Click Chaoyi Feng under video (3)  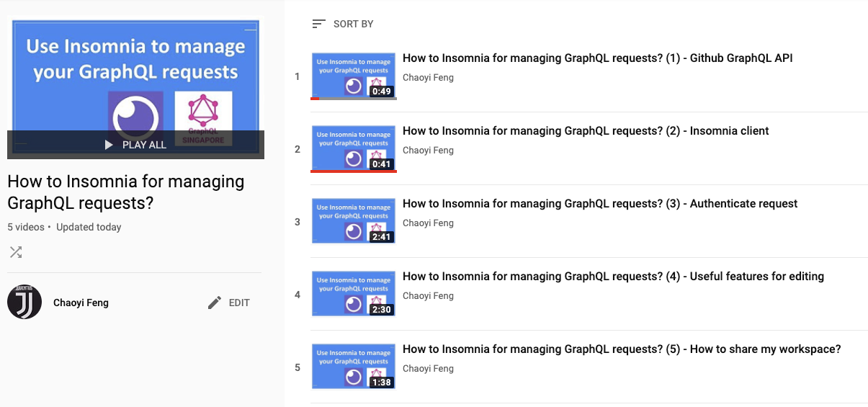428,223
